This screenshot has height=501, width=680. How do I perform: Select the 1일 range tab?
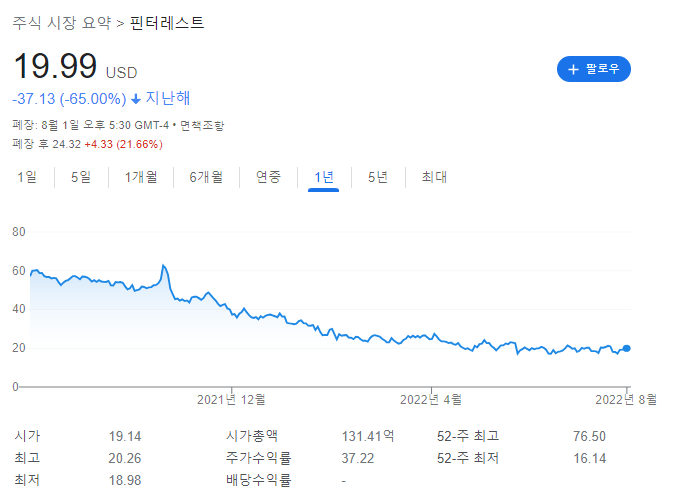coord(27,177)
